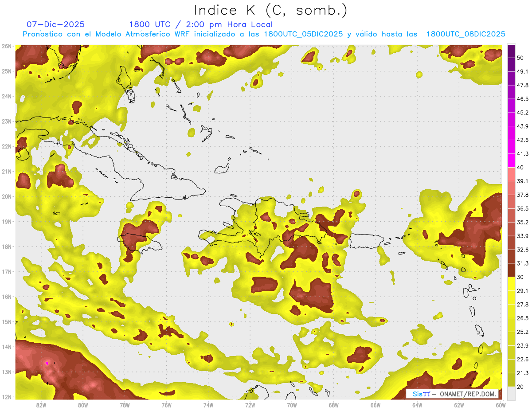
Task: Select the color scale value 47.8
Action: (x=523, y=85)
